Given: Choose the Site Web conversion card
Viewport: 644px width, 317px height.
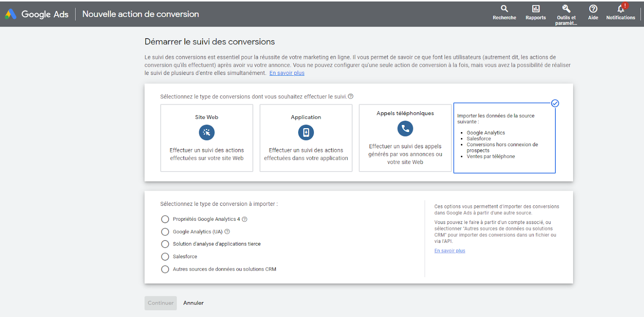Looking at the screenshot, I should pyautogui.click(x=206, y=138).
